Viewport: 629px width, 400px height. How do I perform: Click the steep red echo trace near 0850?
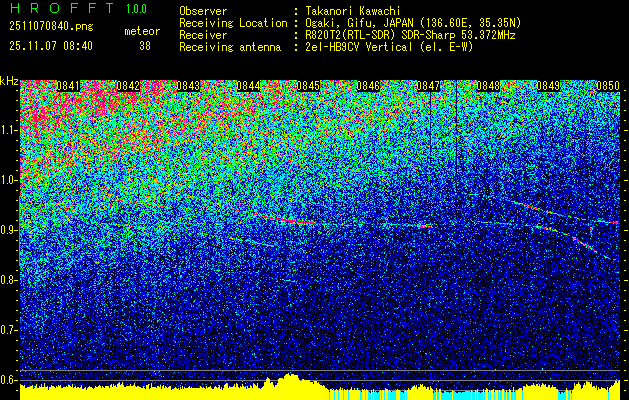pos(584,245)
